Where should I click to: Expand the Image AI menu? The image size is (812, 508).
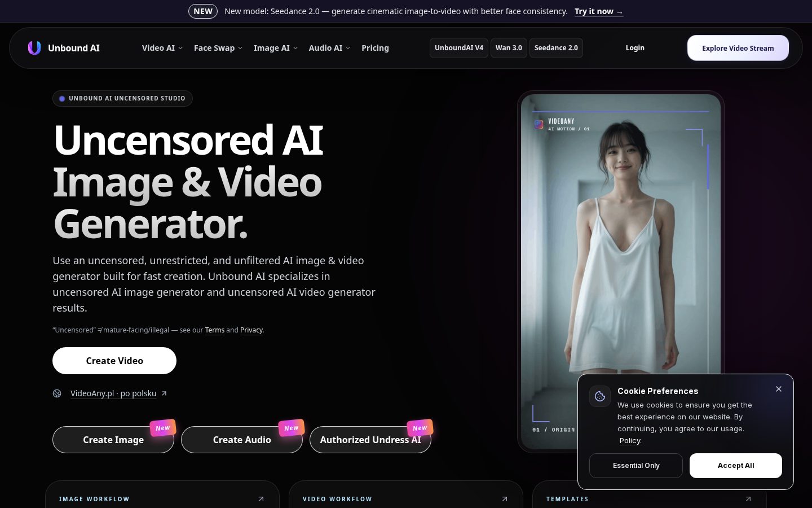tap(276, 48)
